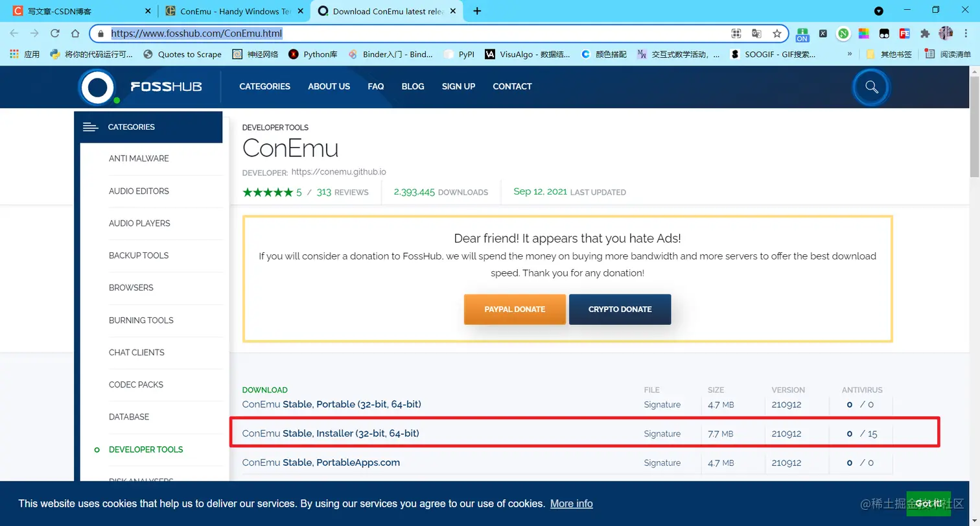This screenshot has height=526, width=980.
Task: Click CONTACT in the header
Action: 512,86
